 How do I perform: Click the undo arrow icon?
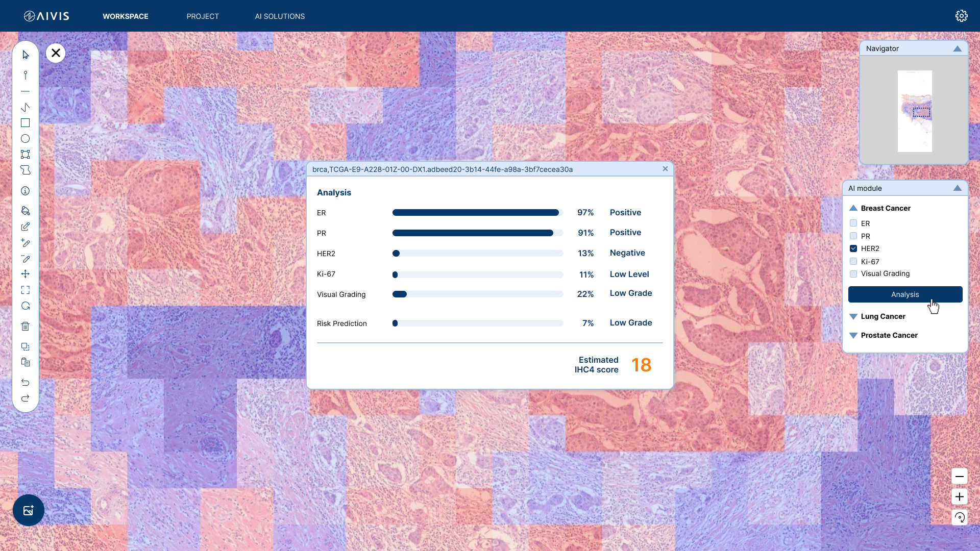pyautogui.click(x=25, y=382)
